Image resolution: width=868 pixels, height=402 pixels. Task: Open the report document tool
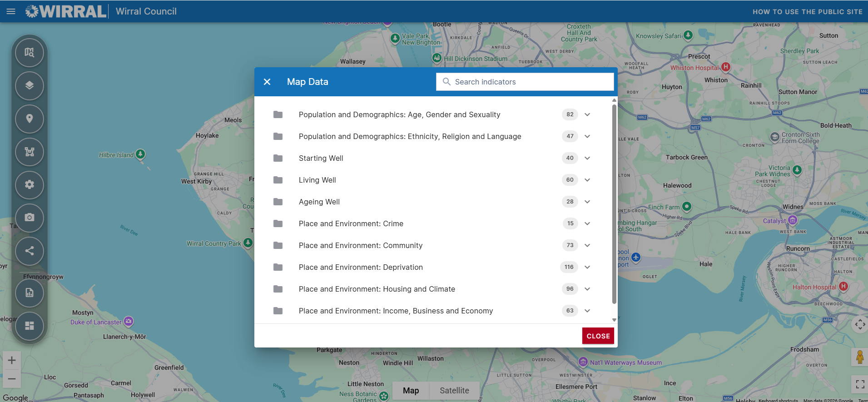point(30,293)
